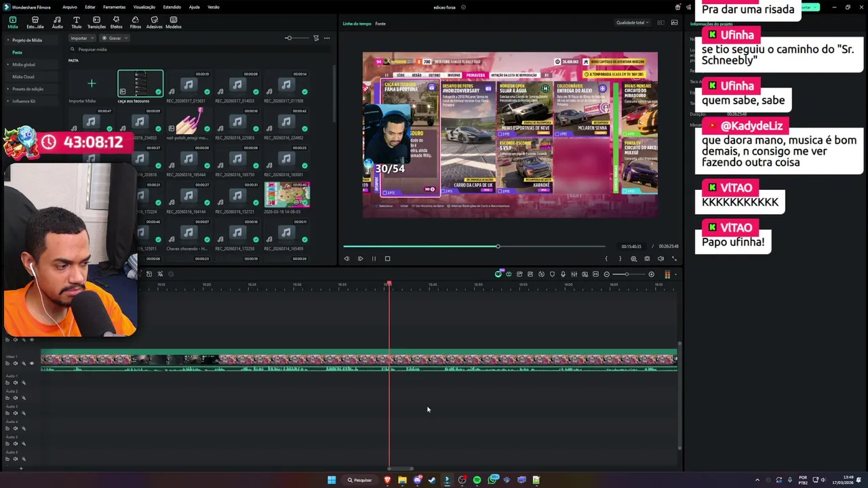This screenshot has height=488, width=868.
Task: Collapse the Projeto de Mídia tree
Action: tap(8, 40)
